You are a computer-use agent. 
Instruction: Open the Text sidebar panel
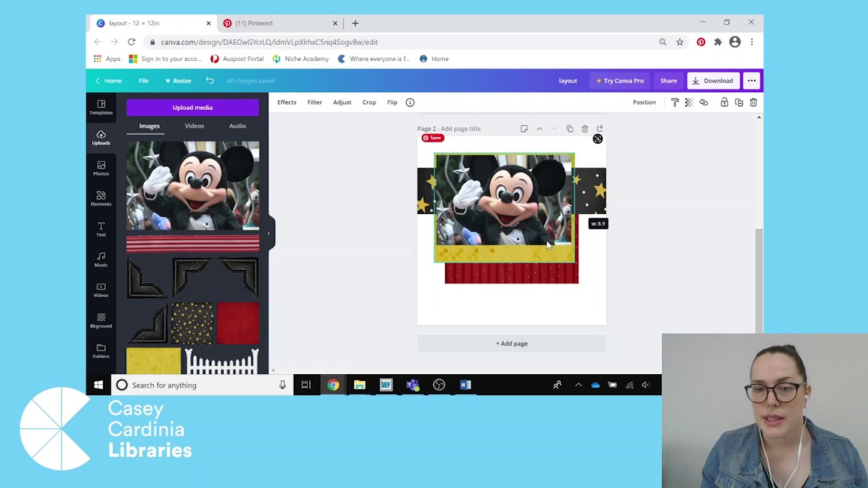101,229
